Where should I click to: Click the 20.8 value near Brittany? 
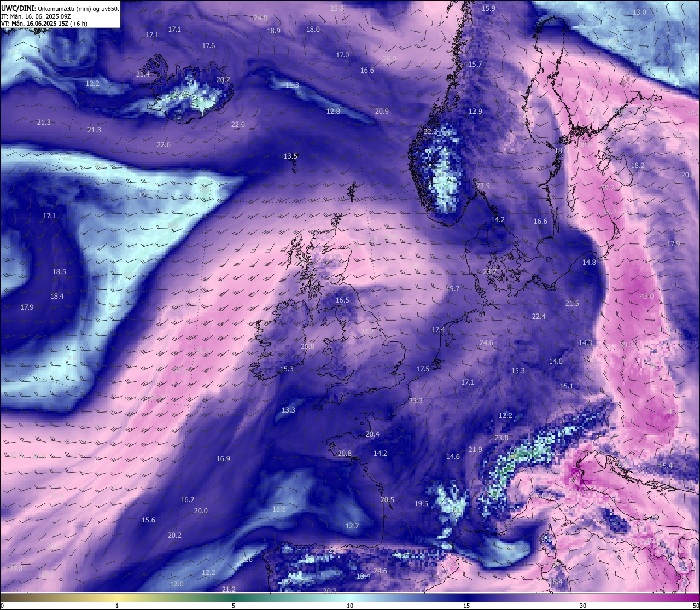(x=345, y=453)
